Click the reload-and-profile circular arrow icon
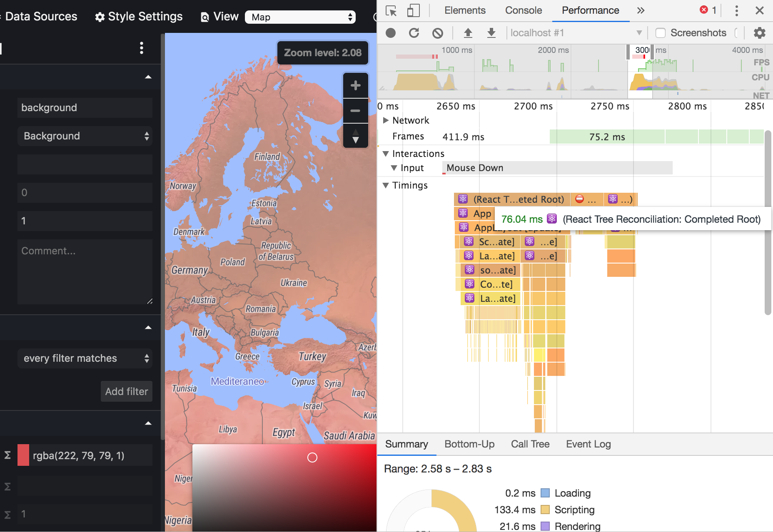The image size is (773, 532). pos(414,33)
